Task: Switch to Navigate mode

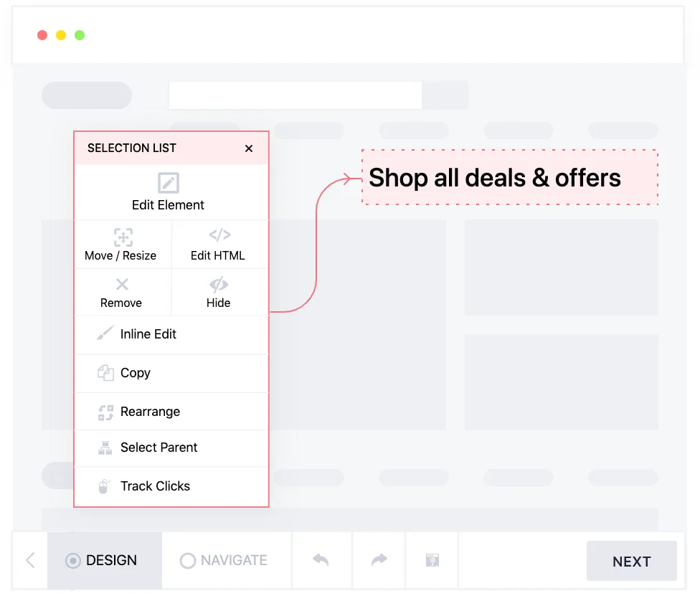Action: tap(227, 560)
